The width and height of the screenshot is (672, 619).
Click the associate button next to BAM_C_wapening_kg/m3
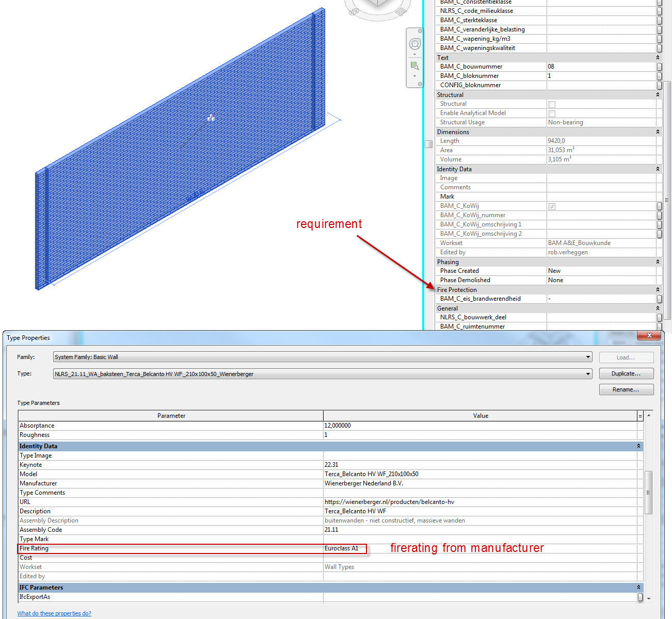659,39
